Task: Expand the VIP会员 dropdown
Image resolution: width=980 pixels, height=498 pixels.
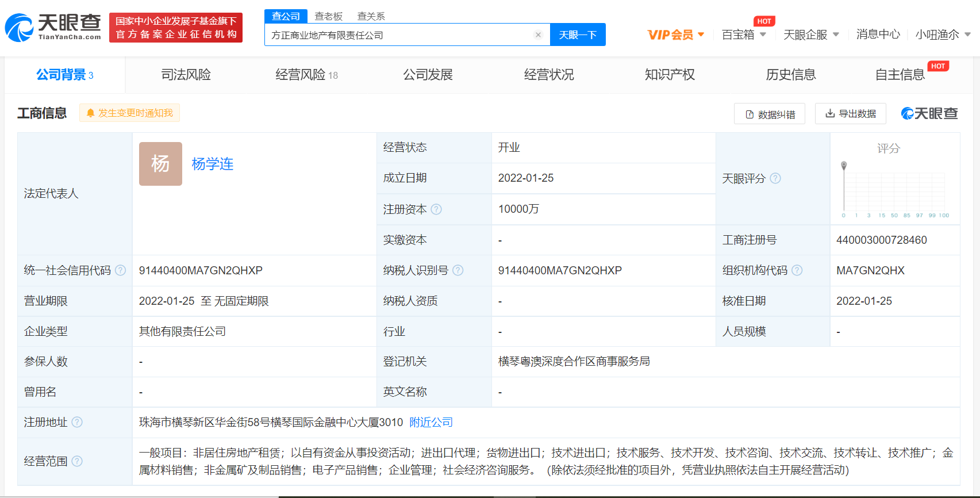Action: [675, 35]
